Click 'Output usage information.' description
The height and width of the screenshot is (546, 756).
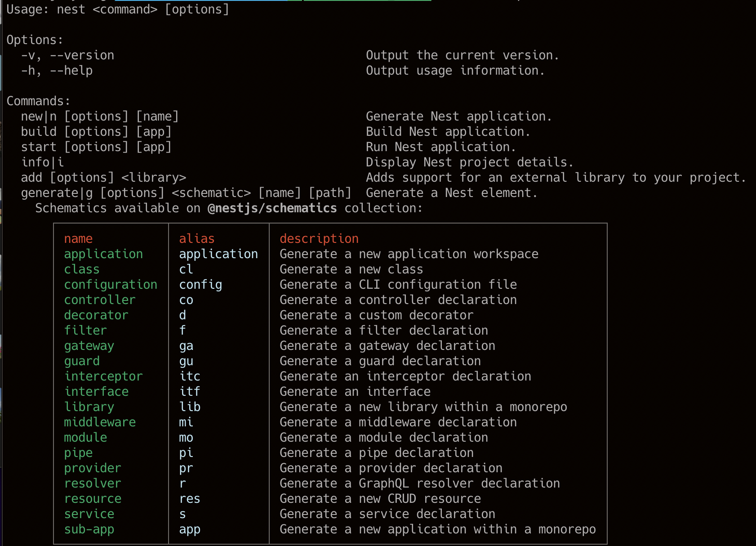(x=455, y=71)
